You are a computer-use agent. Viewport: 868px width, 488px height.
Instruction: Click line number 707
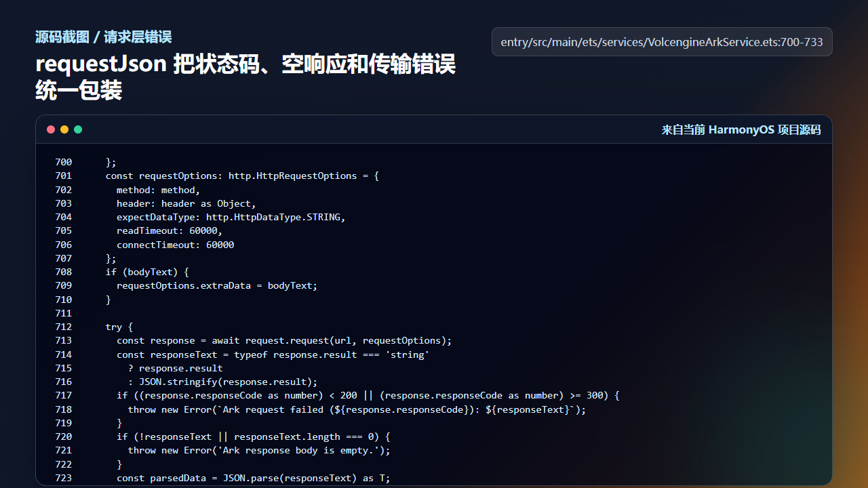pyautogui.click(x=64, y=258)
